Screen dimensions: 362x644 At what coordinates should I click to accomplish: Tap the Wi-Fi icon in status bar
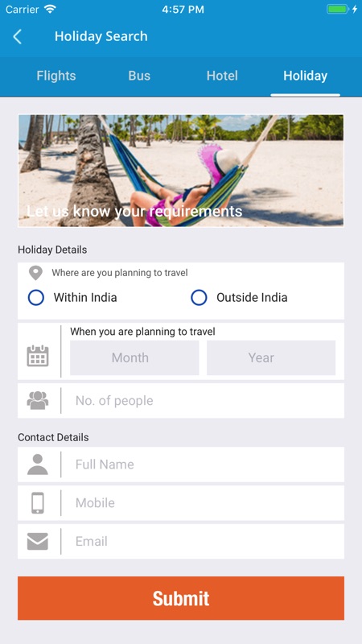click(x=50, y=9)
